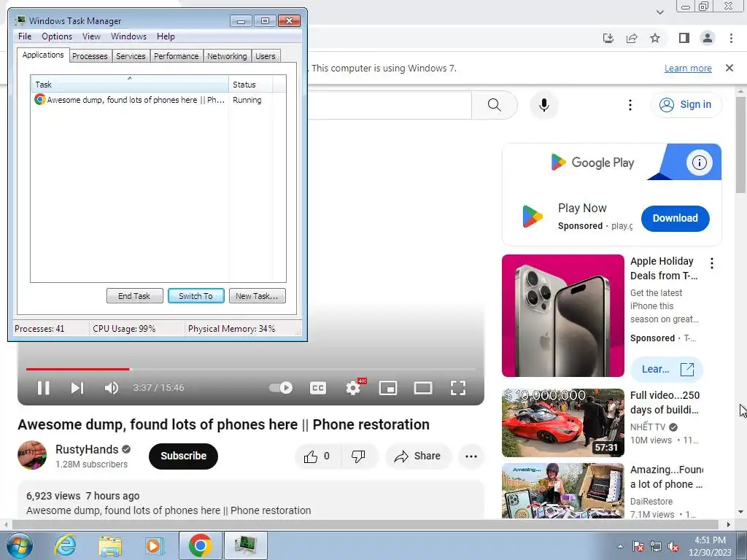Viewport: 747px width, 560px height.
Task: Click the Google Play ad info icon
Action: [x=700, y=163]
